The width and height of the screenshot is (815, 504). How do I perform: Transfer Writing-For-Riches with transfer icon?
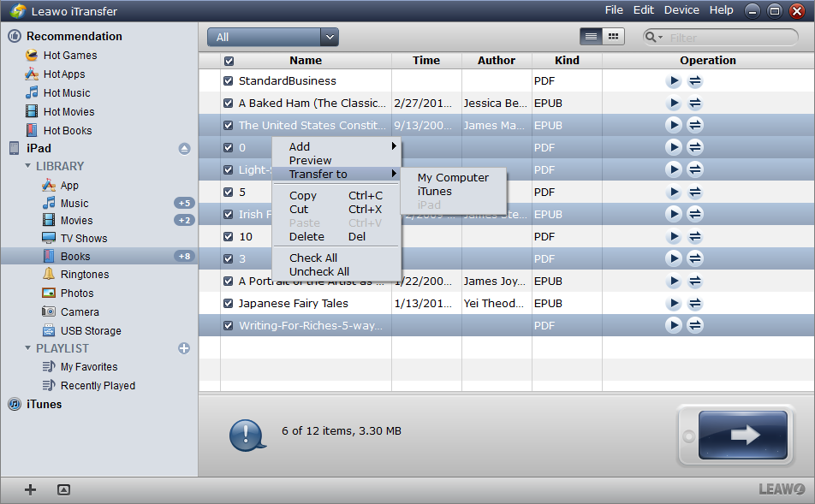[x=695, y=325]
